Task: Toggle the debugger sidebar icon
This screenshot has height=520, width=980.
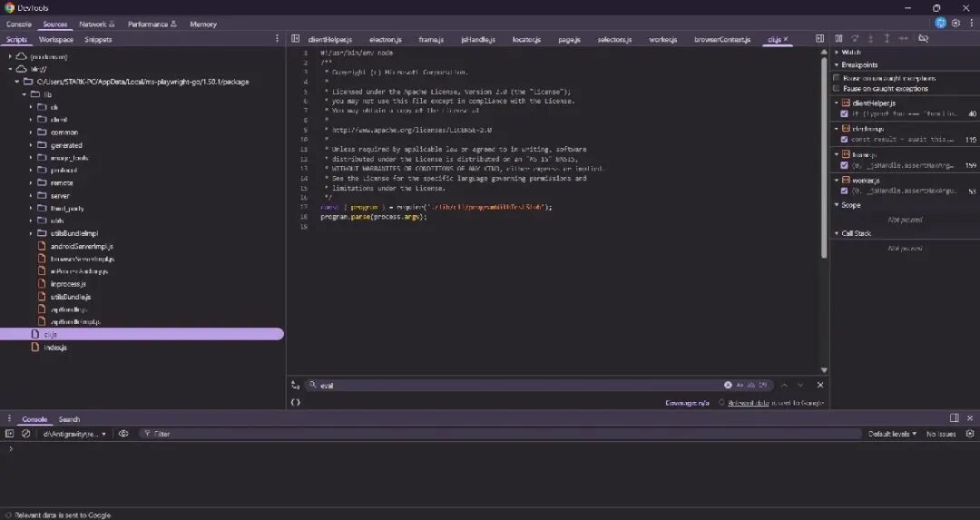Action: [x=819, y=39]
